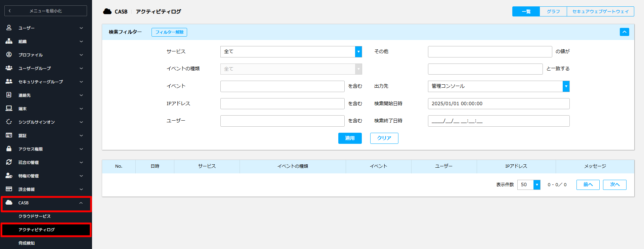Click the プロファイル profile icon
This screenshot has width=644, height=249.
[x=9, y=54]
